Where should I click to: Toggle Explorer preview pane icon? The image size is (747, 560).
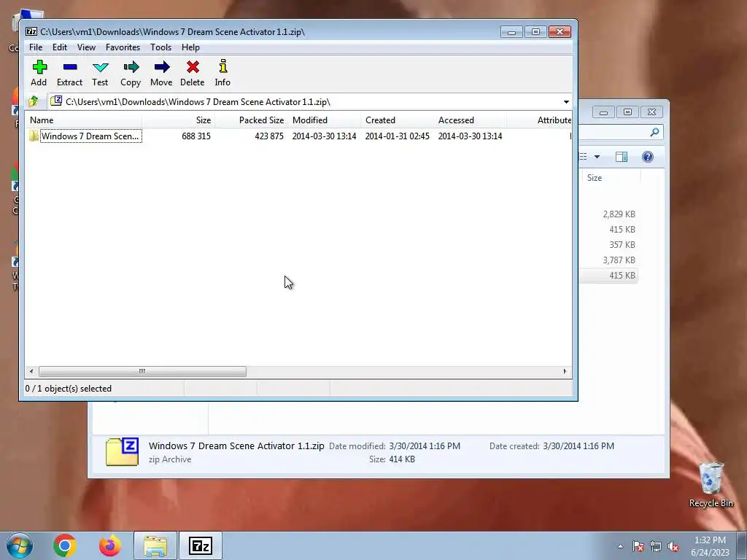coord(622,157)
